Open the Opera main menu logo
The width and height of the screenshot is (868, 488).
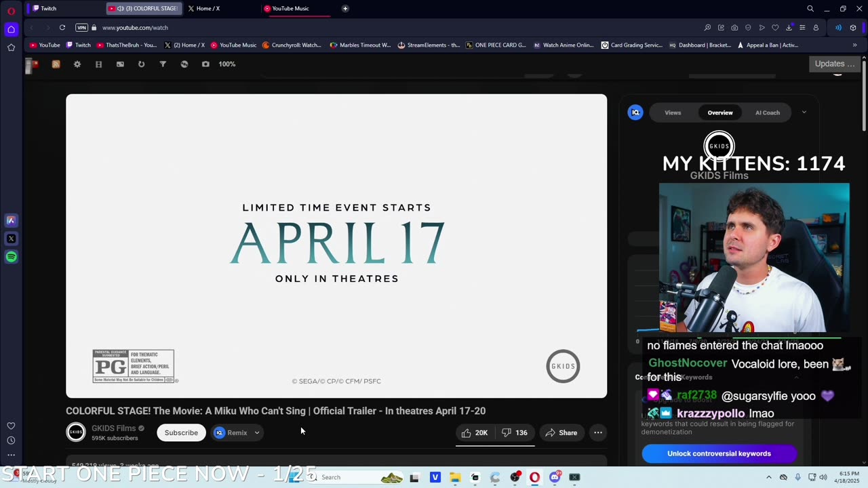[11, 12]
